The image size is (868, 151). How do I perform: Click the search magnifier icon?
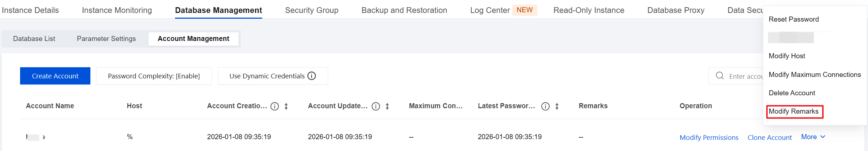pyautogui.click(x=720, y=76)
